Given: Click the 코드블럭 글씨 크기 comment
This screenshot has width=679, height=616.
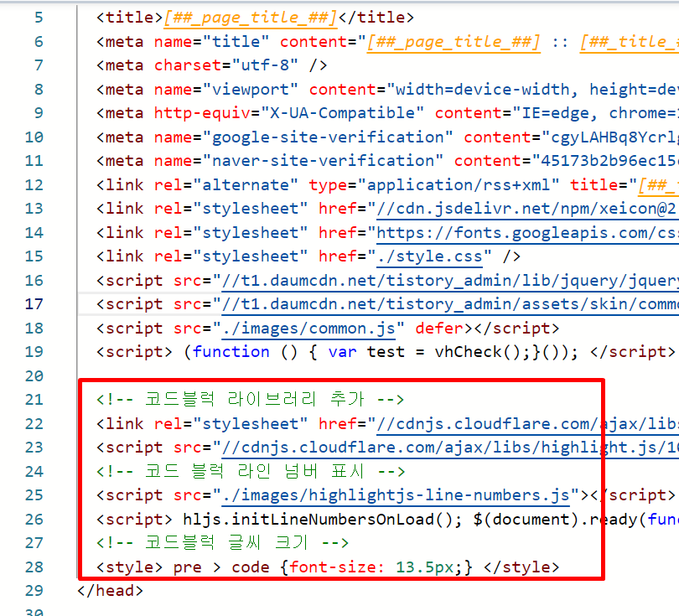Looking at the screenshot, I should tap(222, 542).
